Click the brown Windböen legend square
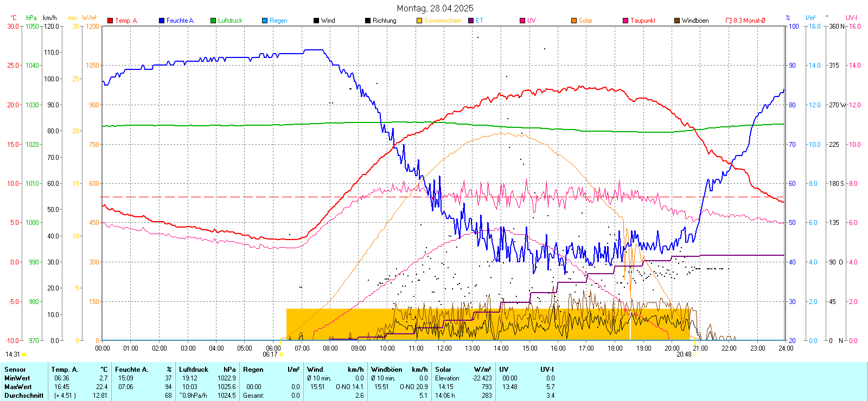 (677, 21)
